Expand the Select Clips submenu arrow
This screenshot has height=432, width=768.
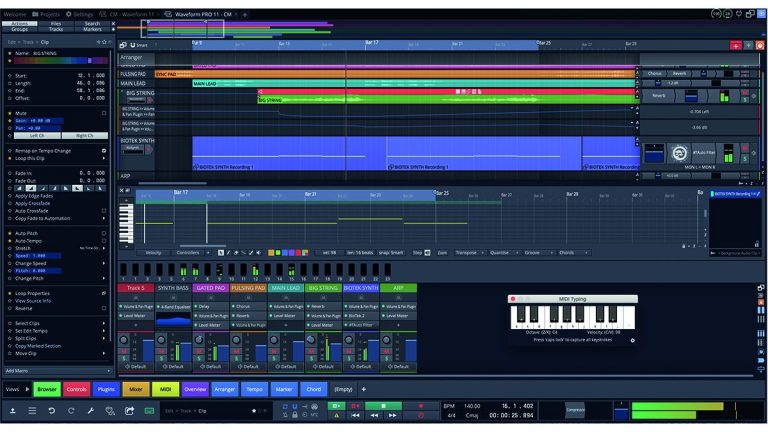pyautogui.click(x=104, y=323)
